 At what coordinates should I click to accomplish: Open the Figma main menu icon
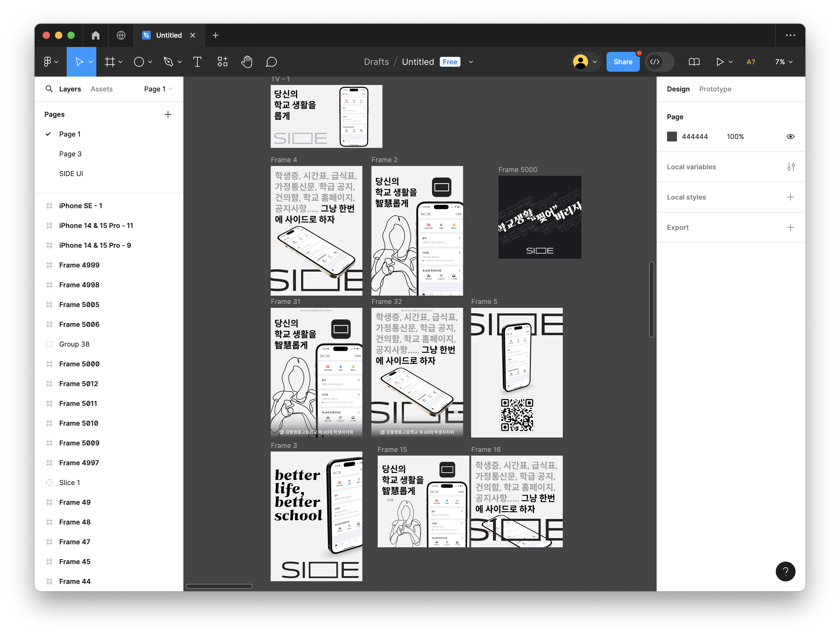coord(48,62)
